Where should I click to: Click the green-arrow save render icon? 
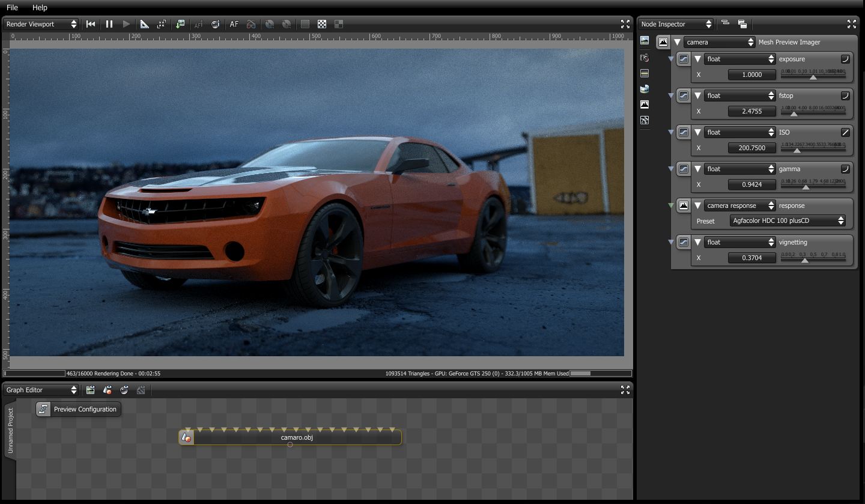pos(180,24)
